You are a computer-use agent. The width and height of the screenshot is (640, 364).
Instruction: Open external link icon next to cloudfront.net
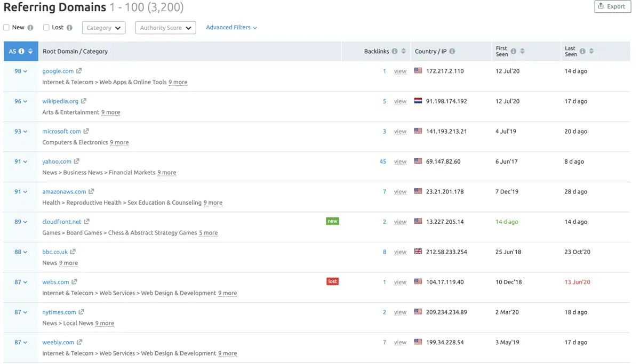point(86,222)
